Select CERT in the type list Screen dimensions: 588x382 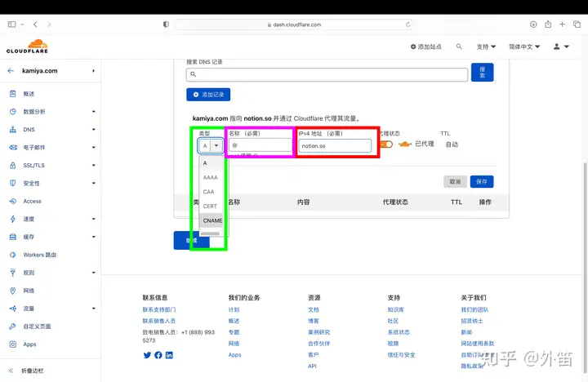pos(212,207)
